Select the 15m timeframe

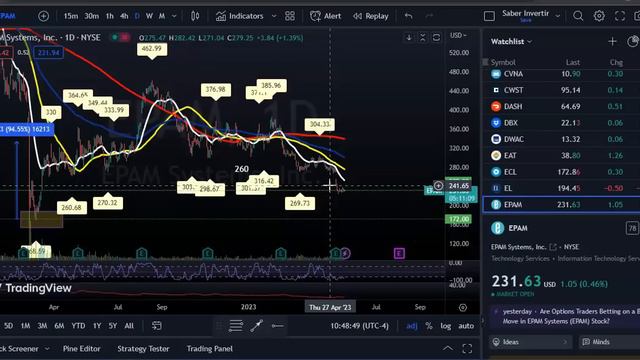pyautogui.click(x=71, y=16)
